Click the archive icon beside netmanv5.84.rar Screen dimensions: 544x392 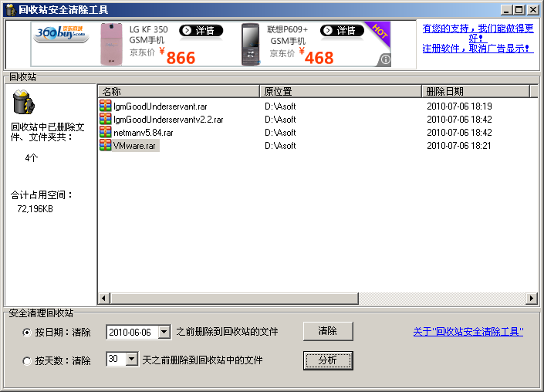[x=106, y=133]
